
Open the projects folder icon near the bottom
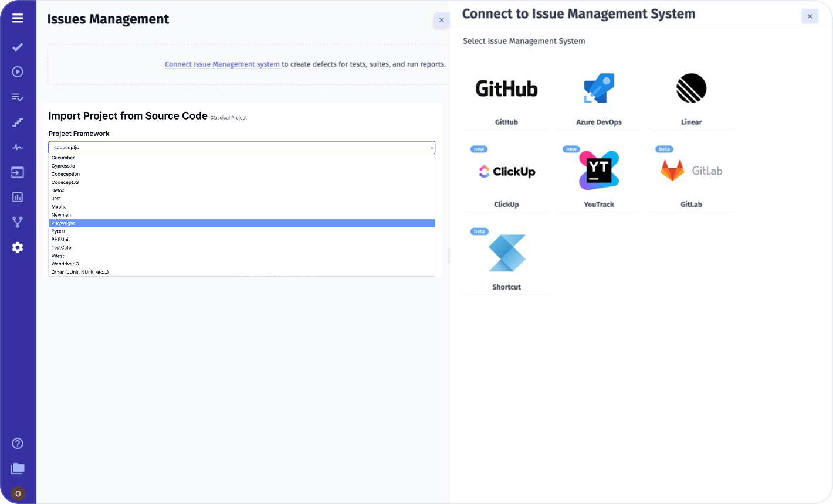click(x=18, y=468)
